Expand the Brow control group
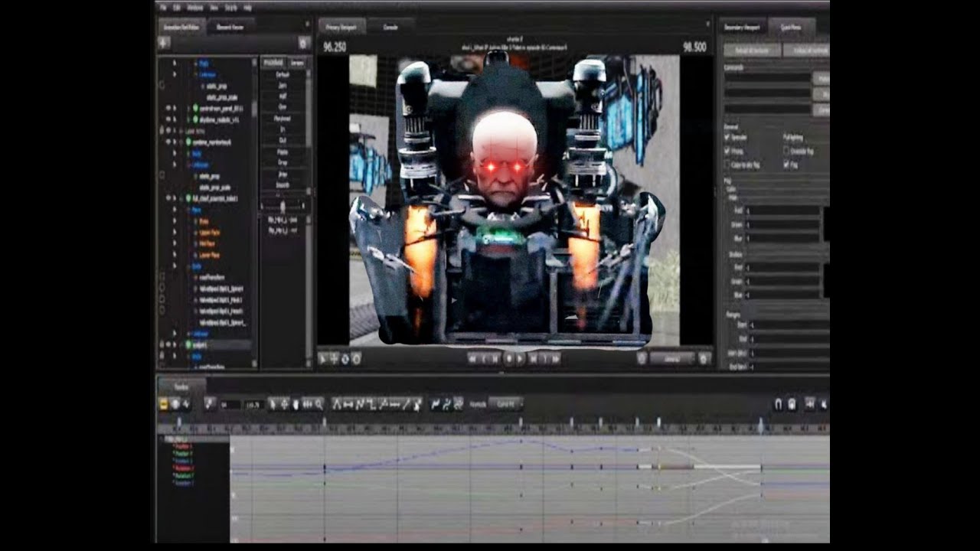This screenshot has width=980, height=551. pos(194,221)
